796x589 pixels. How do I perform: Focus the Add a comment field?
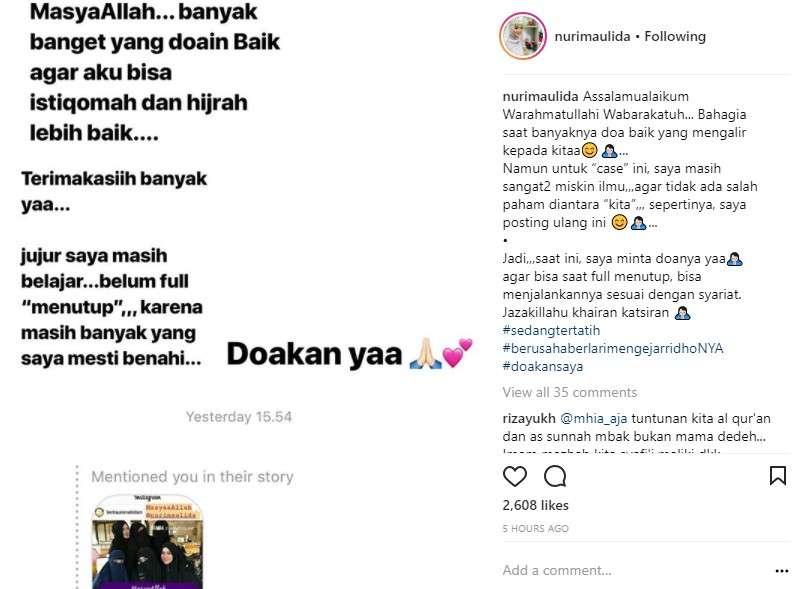pos(635,570)
